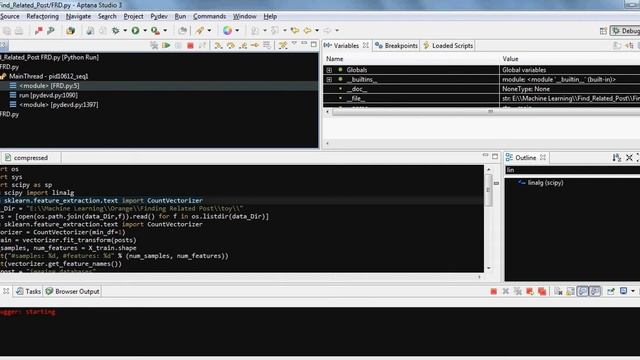Screen dimensions: 640x360
Task: Click the Run to Line arrow icon
Action: [255, 45]
